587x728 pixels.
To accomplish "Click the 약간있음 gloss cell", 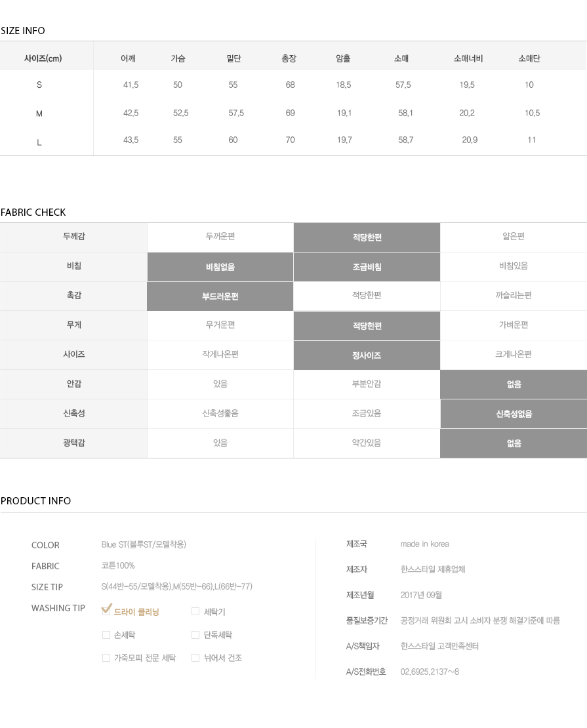I will 367,443.
